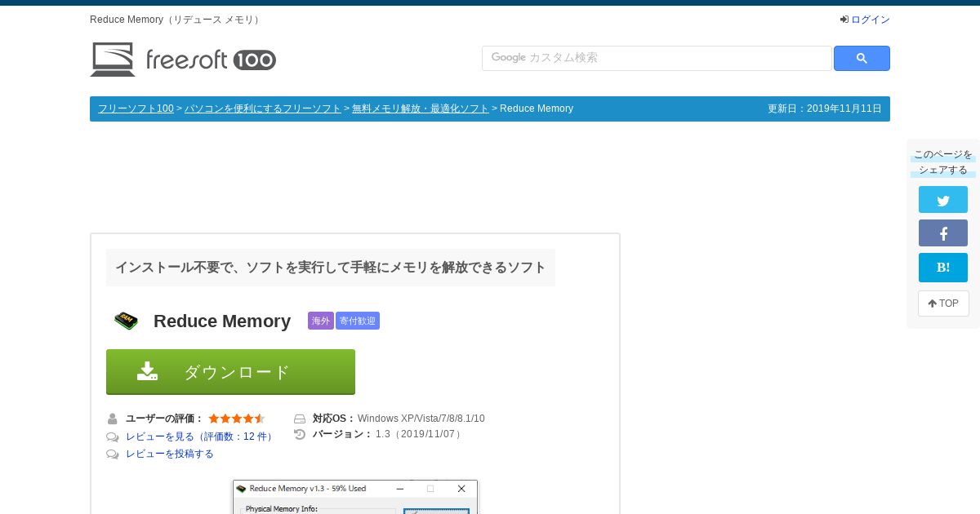Click the blue search magnifier button
This screenshot has width=980, height=514.
tap(862, 58)
